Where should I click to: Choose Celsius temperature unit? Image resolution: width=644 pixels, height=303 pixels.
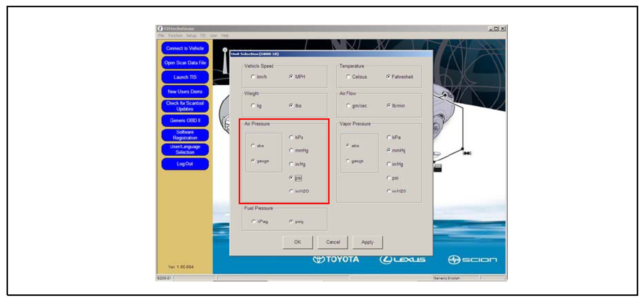pos(348,77)
